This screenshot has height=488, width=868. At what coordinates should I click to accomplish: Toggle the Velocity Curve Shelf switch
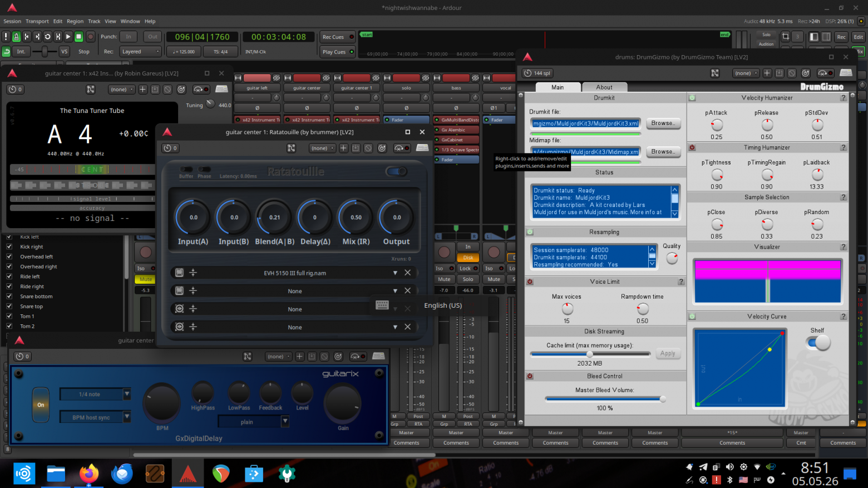pyautogui.click(x=818, y=343)
